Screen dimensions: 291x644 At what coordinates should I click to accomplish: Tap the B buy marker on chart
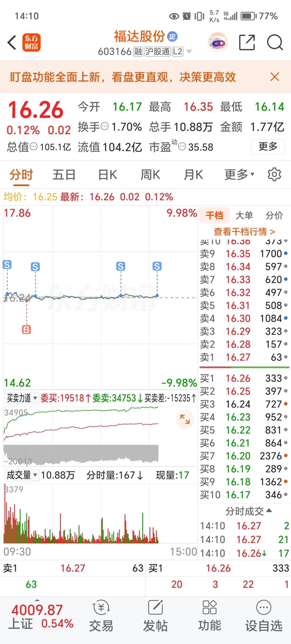(x=26, y=330)
